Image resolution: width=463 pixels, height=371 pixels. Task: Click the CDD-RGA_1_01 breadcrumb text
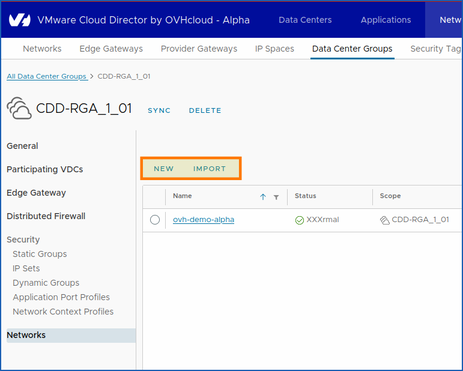click(124, 76)
